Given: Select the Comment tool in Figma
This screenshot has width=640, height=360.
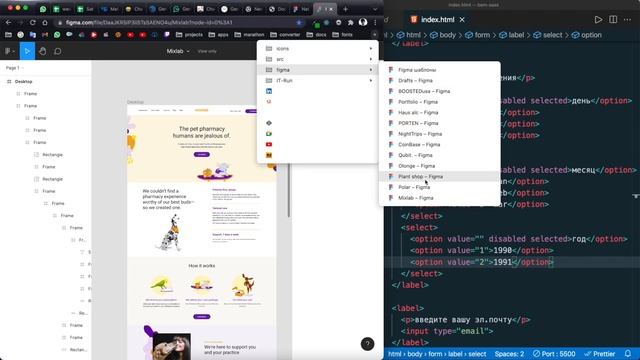Looking at the screenshot, I should [x=58, y=51].
